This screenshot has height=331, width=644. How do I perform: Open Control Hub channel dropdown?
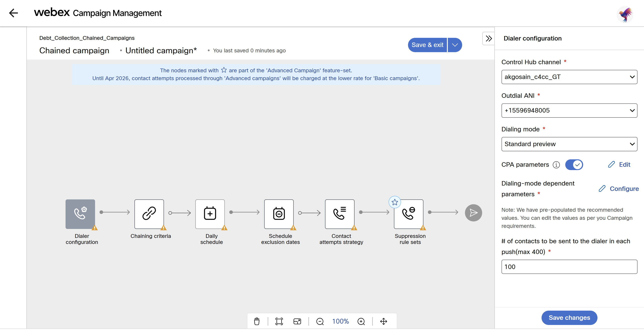tap(569, 77)
